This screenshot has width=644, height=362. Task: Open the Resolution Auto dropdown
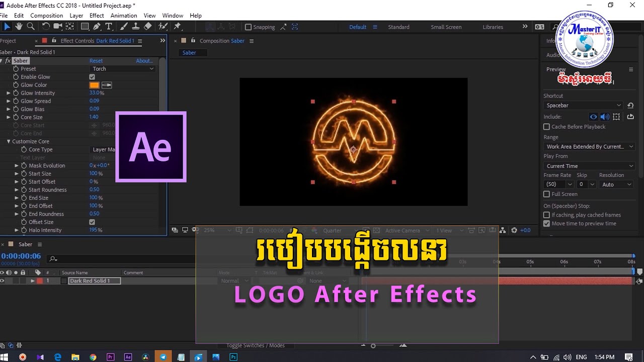click(x=616, y=185)
